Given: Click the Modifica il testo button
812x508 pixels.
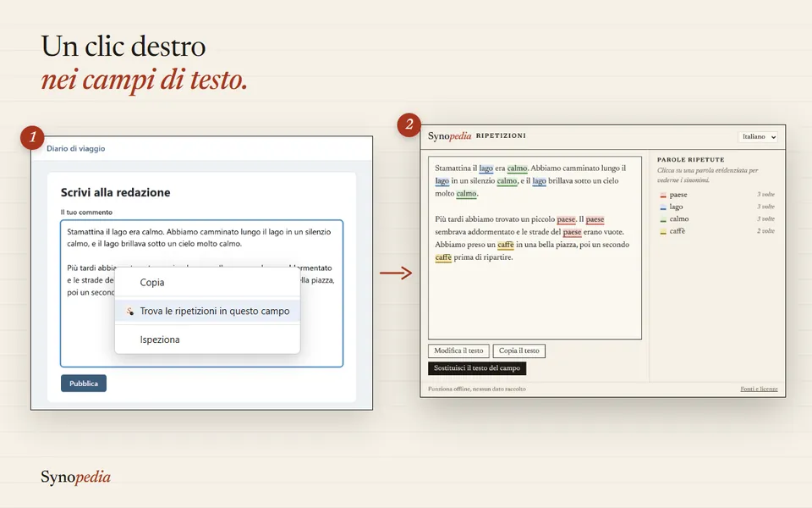Looking at the screenshot, I should [458, 351].
